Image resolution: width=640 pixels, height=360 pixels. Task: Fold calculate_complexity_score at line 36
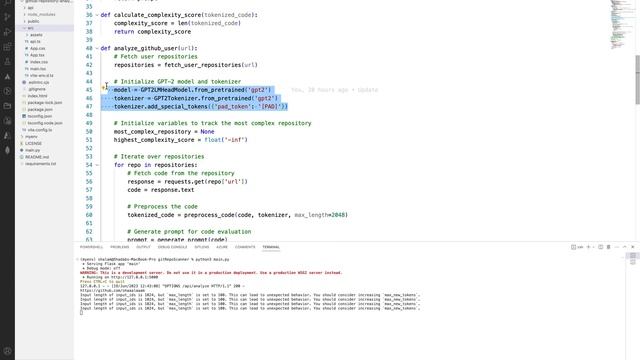click(x=97, y=15)
